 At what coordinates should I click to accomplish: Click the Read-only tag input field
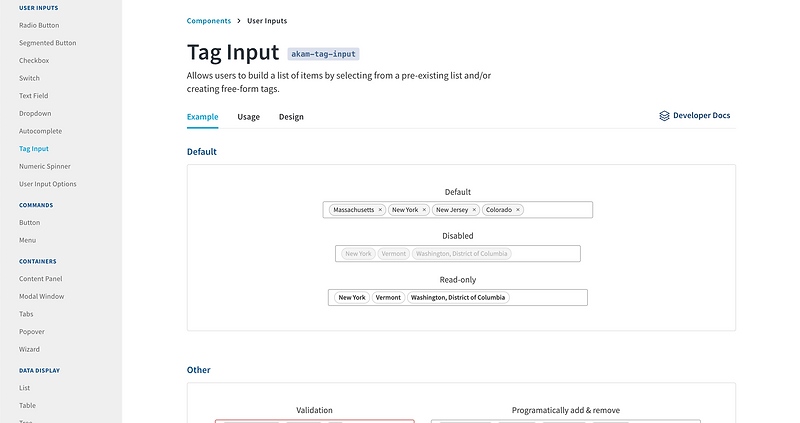coord(458,297)
